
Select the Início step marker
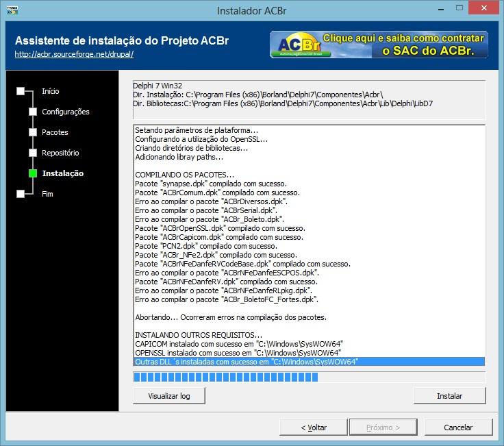(21, 91)
